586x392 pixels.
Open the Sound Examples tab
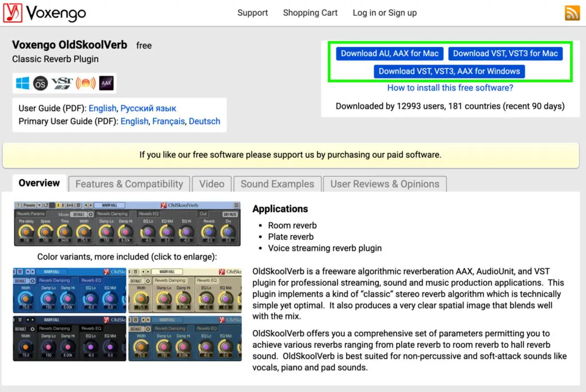pos(277,184)
